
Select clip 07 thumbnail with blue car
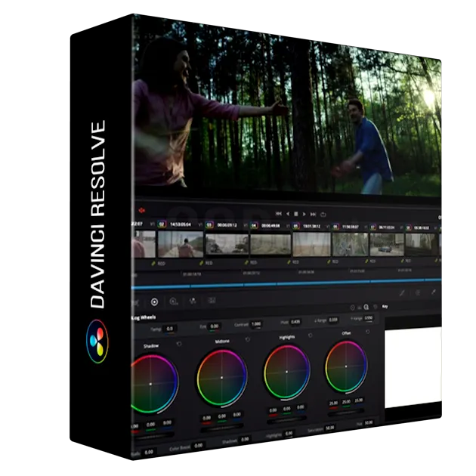[x=387, y=245]
